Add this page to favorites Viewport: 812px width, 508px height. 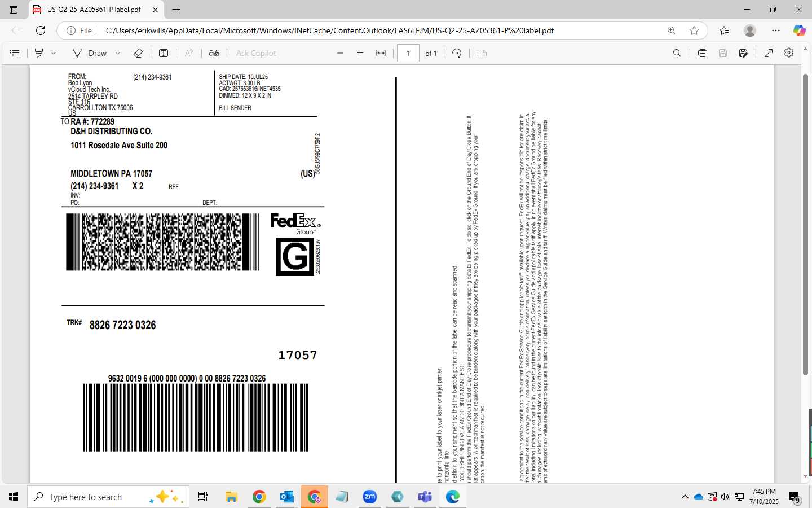(x=694, y=30)
